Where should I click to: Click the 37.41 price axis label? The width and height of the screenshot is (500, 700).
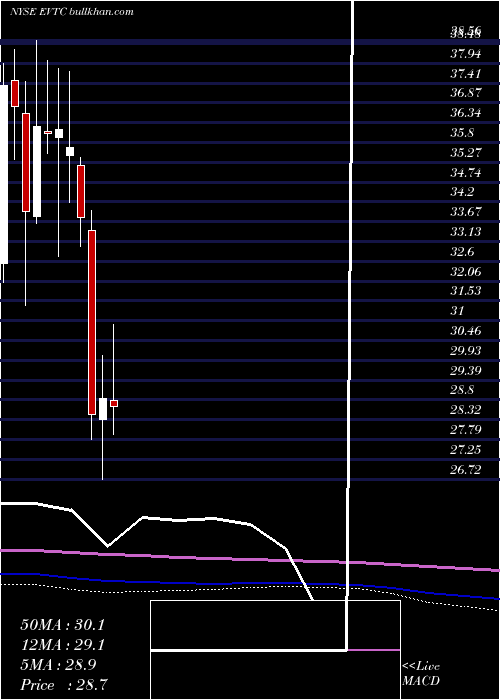coord(466,74)
